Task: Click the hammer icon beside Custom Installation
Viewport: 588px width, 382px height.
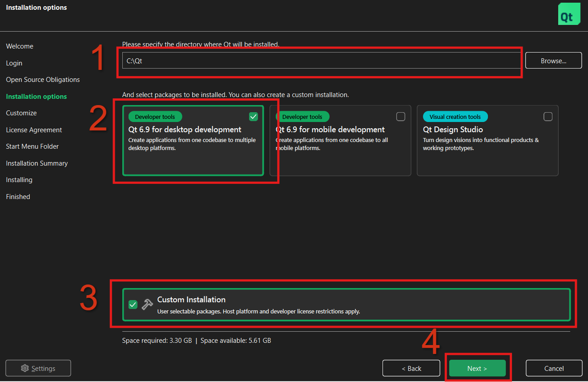Action: tap(147, 305)
